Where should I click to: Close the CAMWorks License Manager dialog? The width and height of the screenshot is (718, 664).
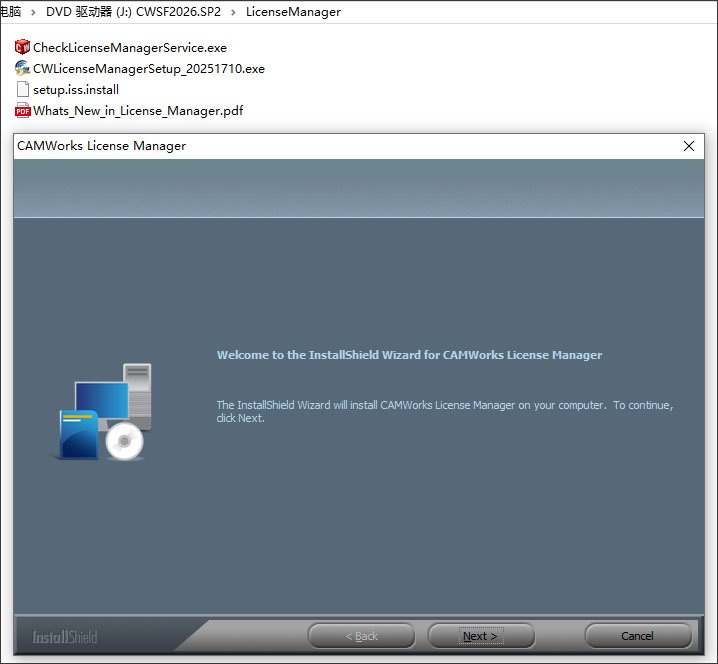click(689, 146)
